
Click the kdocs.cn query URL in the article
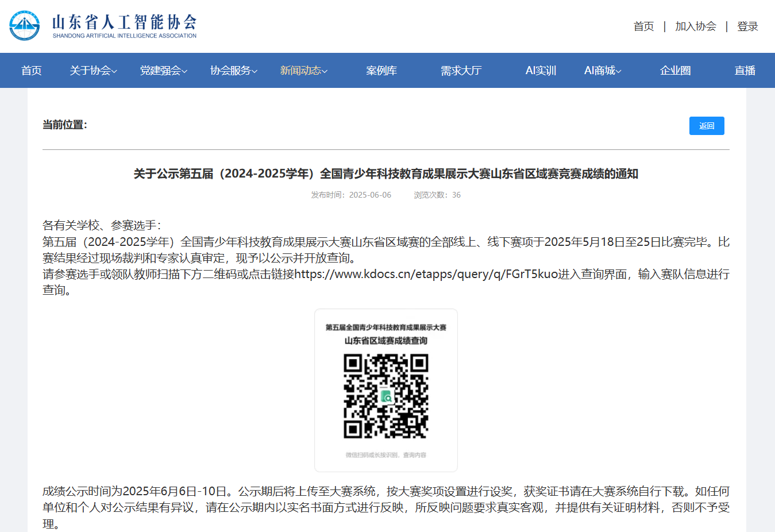(x=426, y=274)
